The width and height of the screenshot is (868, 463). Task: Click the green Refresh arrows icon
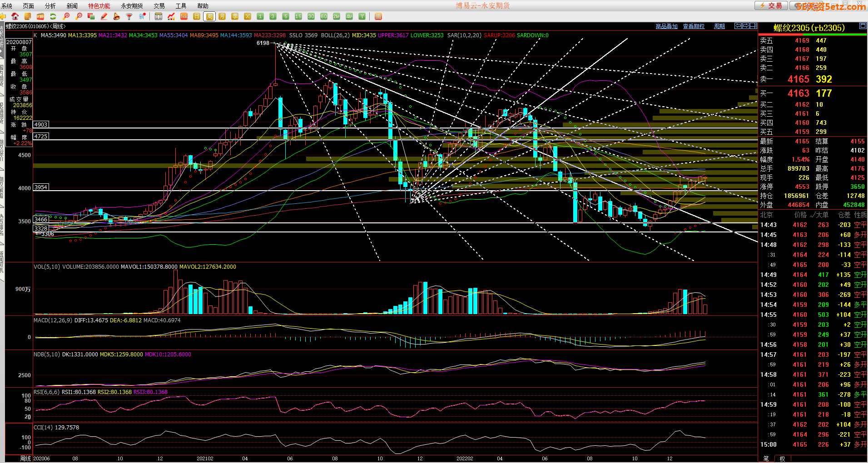(53, 16)
